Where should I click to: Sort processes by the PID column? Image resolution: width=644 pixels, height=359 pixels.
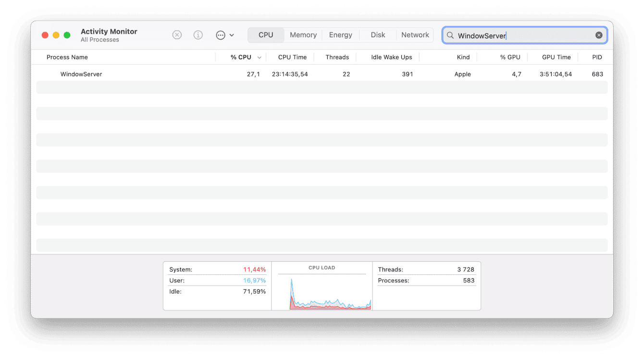(596, 57)
